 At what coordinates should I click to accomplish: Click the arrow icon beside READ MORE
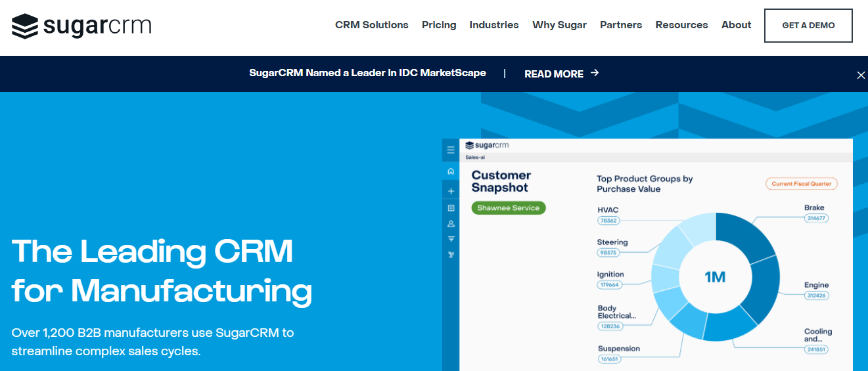click(x=595, y=73)
